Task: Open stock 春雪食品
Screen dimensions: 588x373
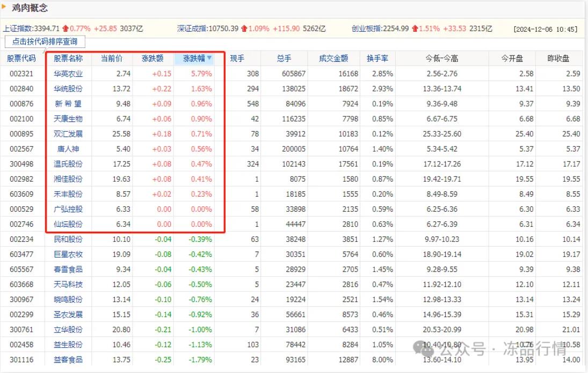Action: (x=68, y=269)
